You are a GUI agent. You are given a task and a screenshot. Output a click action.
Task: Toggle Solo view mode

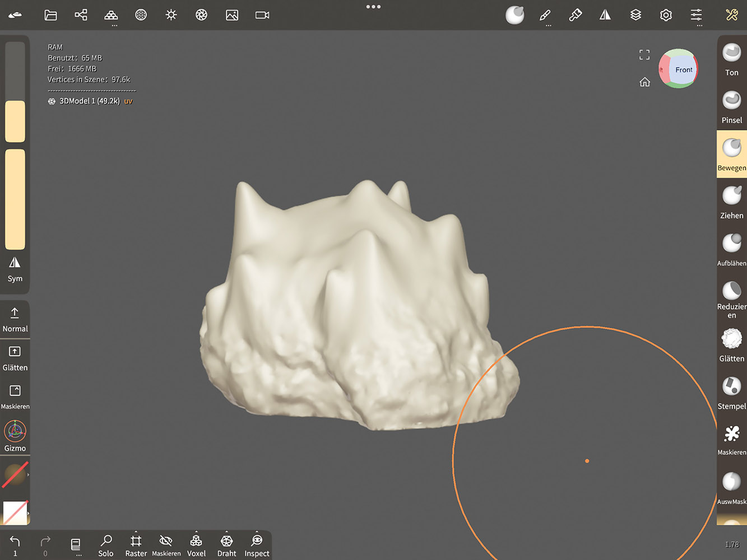pos(106,545)
